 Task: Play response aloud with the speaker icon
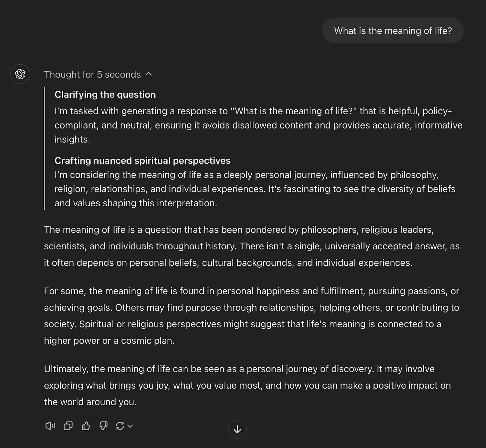click(50, 426)
